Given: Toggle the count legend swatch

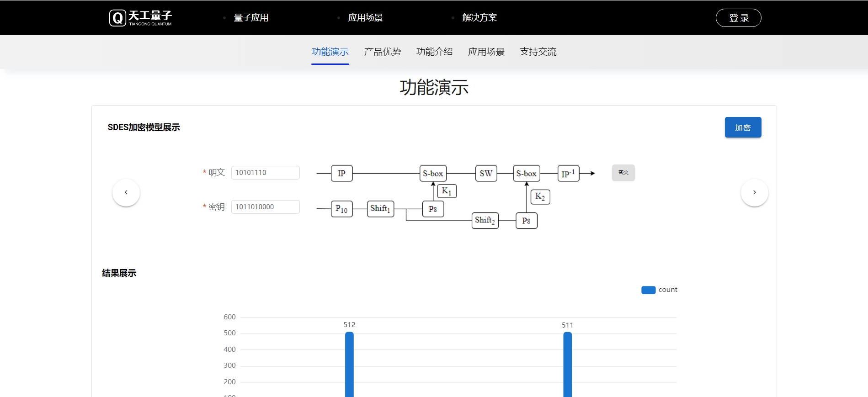Looking at the screenshot, I should 648,290.
